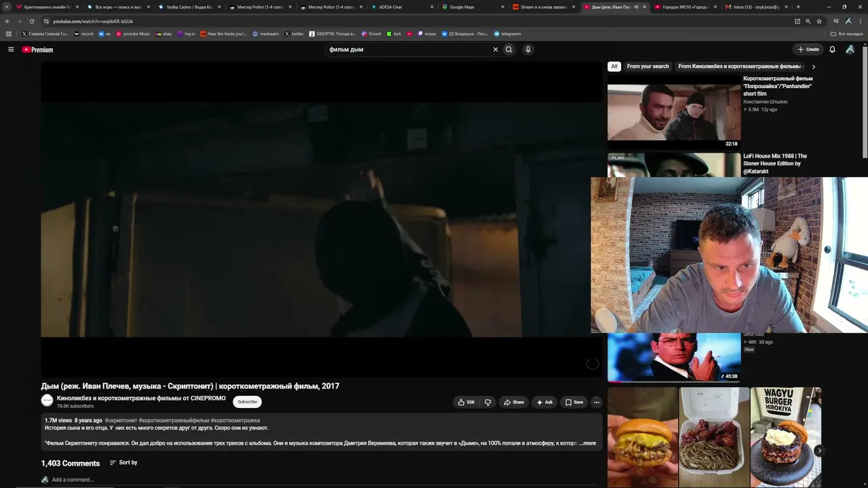Expand the video description with ...more
868x488 pixels.
coord(588,443)
